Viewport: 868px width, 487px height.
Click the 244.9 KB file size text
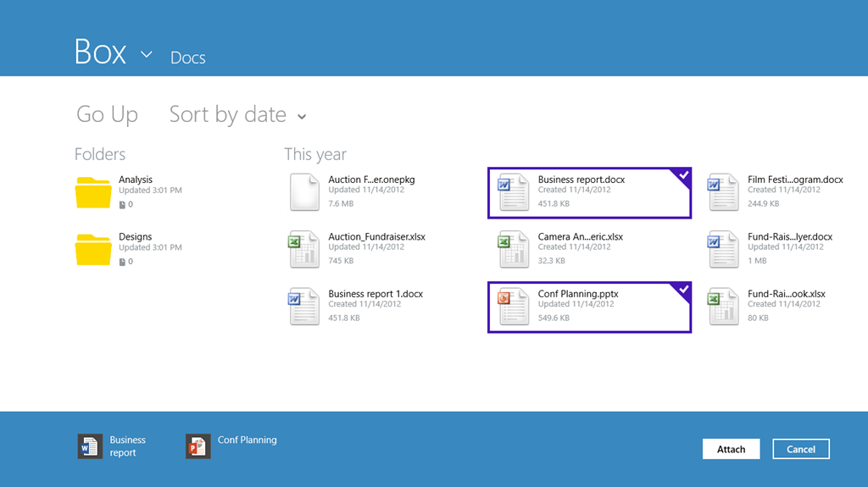point(764,203)
